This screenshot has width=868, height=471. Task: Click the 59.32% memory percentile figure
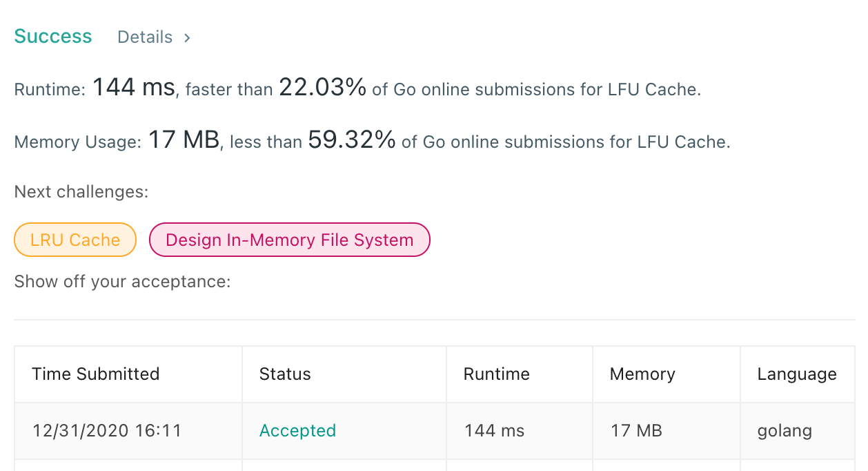click(x=352, y=140)
